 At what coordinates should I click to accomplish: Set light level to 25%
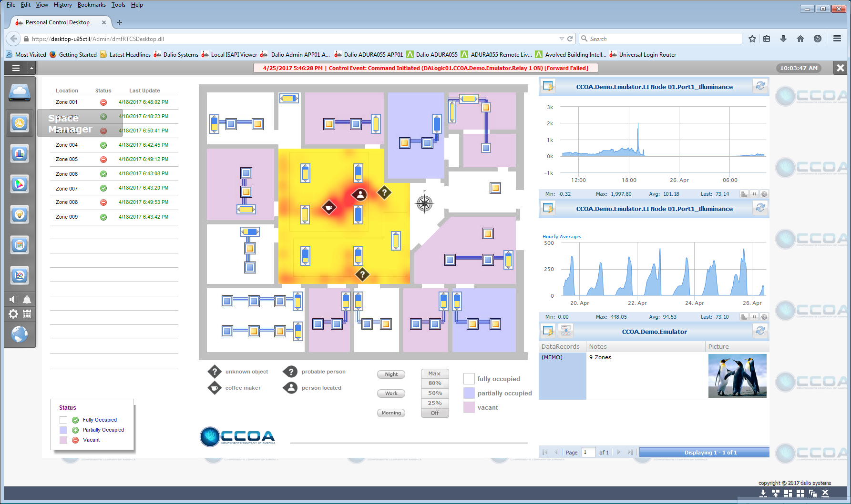435,403
